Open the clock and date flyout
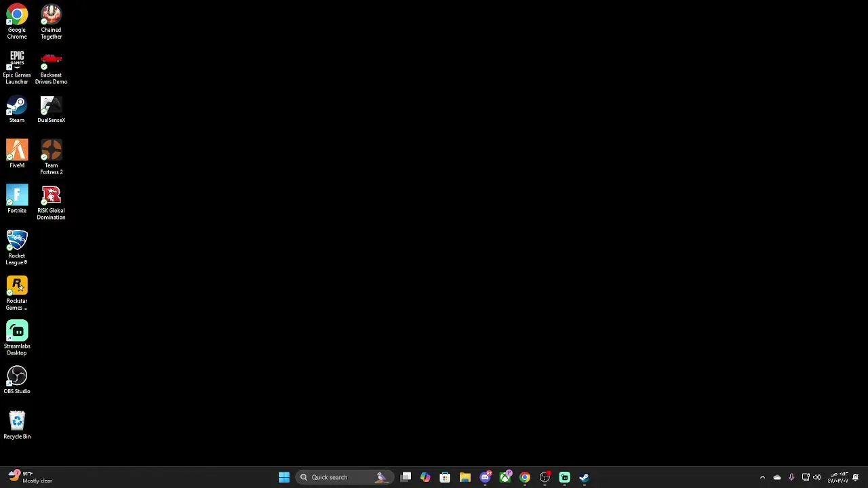 pyautogui.click(x=838, y=477)
